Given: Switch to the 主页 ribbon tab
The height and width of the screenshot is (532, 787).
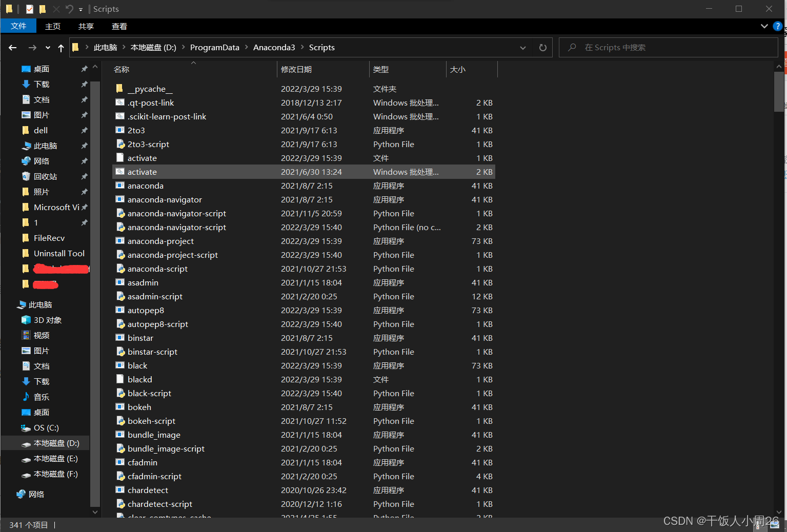Looking at the screenshot, I should (53, 26).
